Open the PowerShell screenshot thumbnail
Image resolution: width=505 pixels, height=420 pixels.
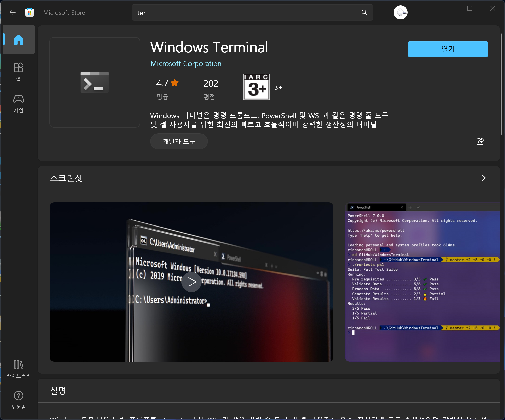(x=422, y=282)
